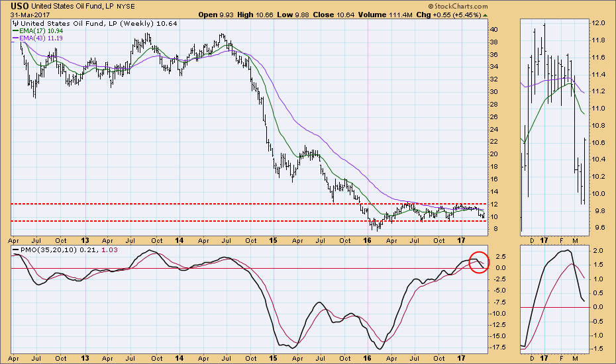The image size is (616, 364).
Task: Select the EMA(43) 11.19 legend label
Action: click(x=42, y=39)
